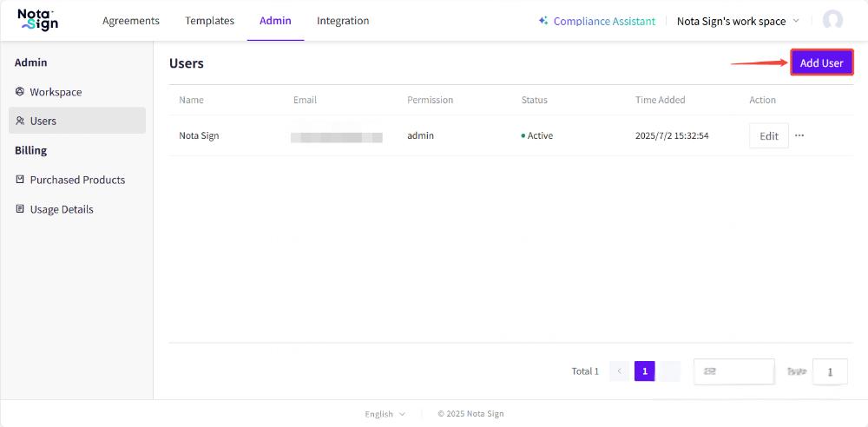Edit the Nota Sign user
868x427 pixels.
pyautogui.click(x=768, y=135)
